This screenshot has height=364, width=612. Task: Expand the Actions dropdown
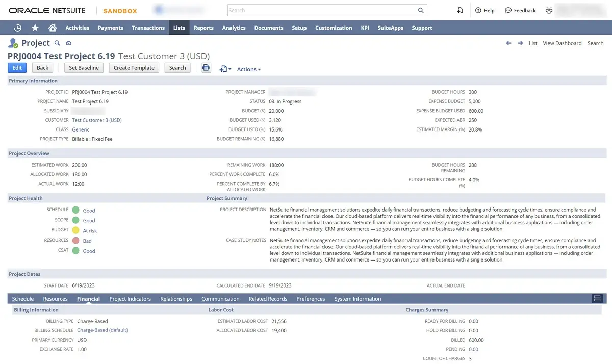point(249,69)
